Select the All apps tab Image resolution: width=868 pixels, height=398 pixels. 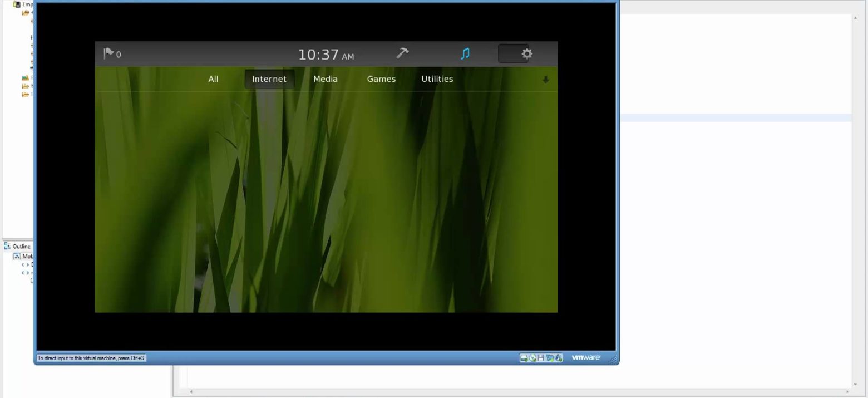(213, 79)
